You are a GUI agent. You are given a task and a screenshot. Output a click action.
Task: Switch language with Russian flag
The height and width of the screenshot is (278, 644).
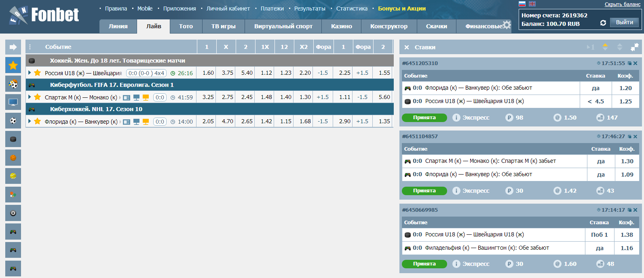point(522,4)
